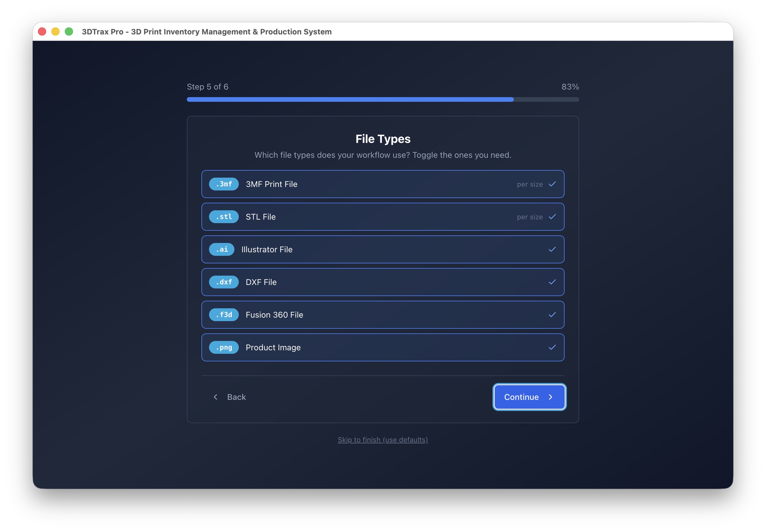This screenshot has height=532, width=766.
Task: Click the .stl file extension badge
Action: (x=224, y=217)
